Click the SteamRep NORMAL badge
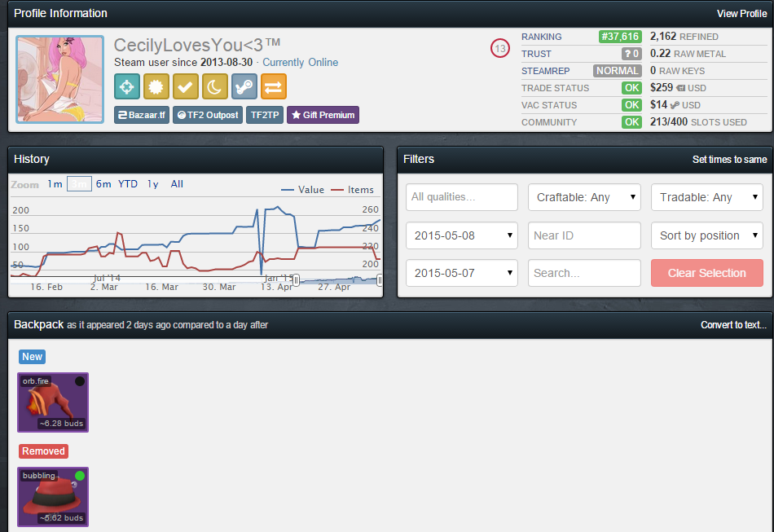The height and width of the screenshot is (532, 774). click(x=617, y=71)
